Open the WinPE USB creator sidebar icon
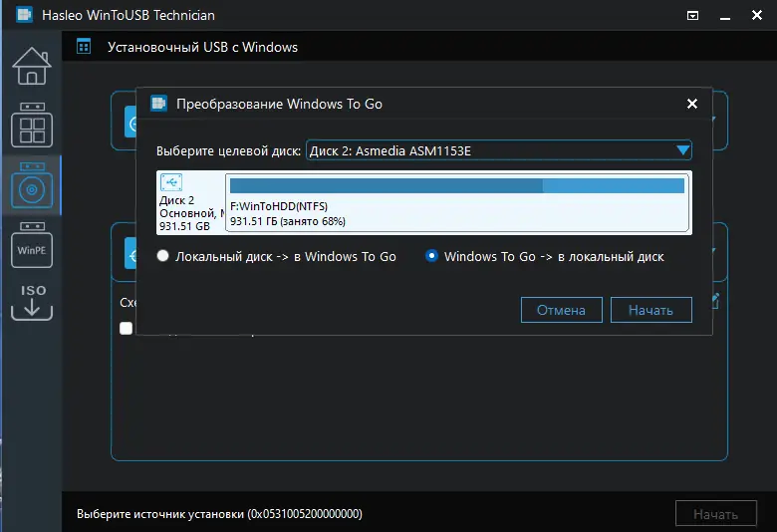 pyautogui.click(x=32, y=245)
